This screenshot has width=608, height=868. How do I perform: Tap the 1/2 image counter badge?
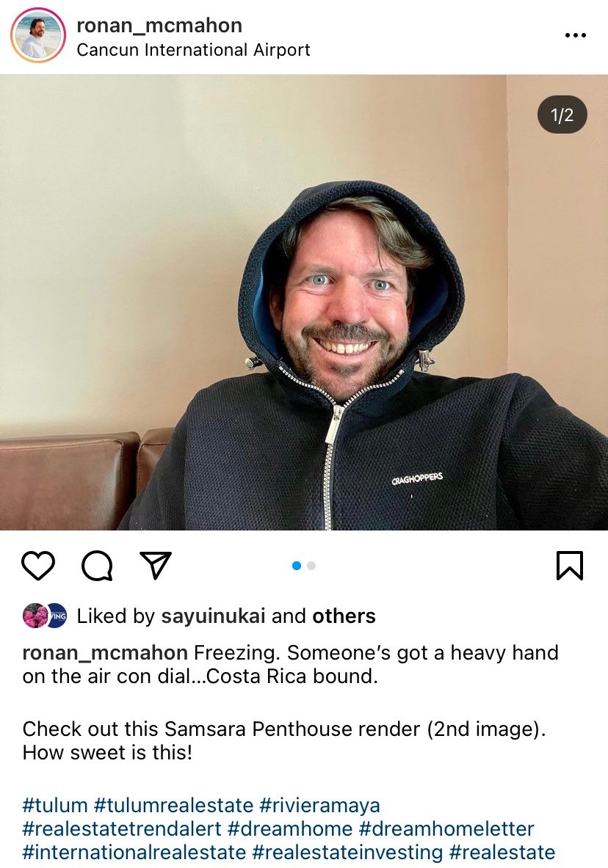click(x=562, y=115)
